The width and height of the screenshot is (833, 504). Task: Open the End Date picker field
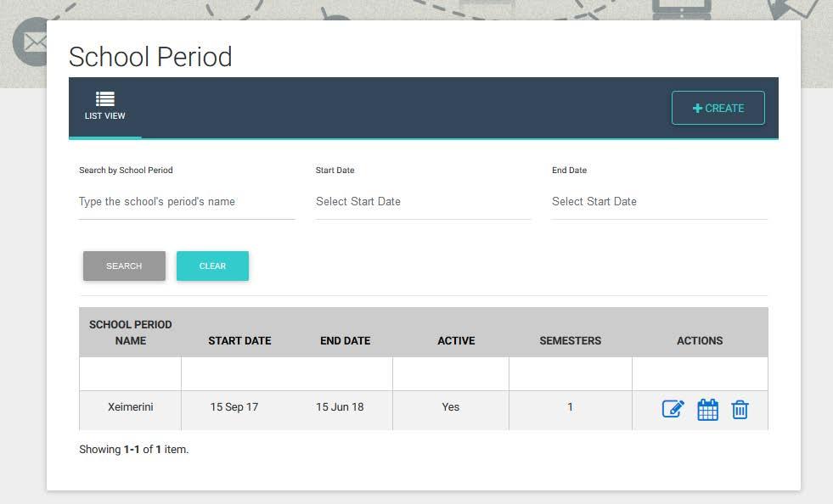[659, 202]
